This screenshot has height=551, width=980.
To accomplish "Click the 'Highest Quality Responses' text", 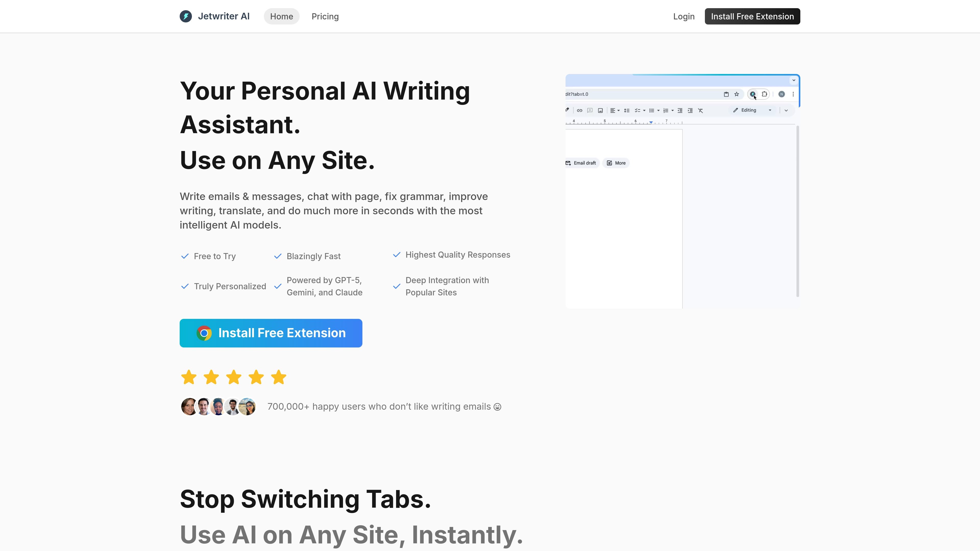I will (x=458, y=255).
